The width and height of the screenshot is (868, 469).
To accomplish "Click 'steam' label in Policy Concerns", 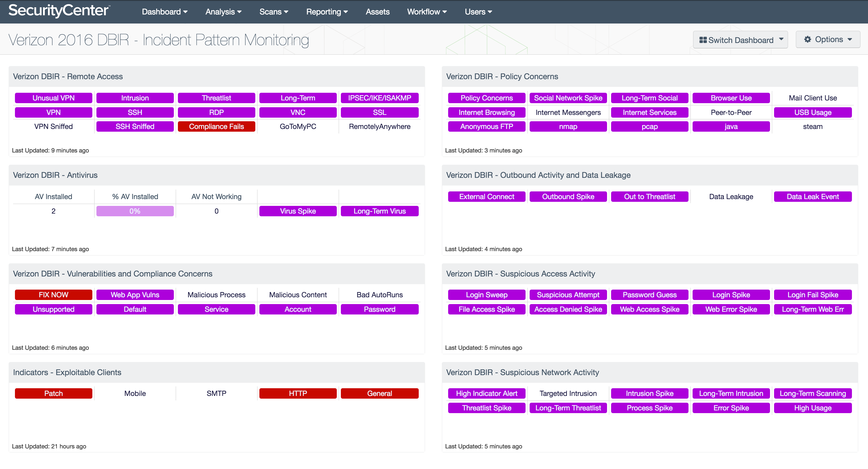I will point(813,127).
